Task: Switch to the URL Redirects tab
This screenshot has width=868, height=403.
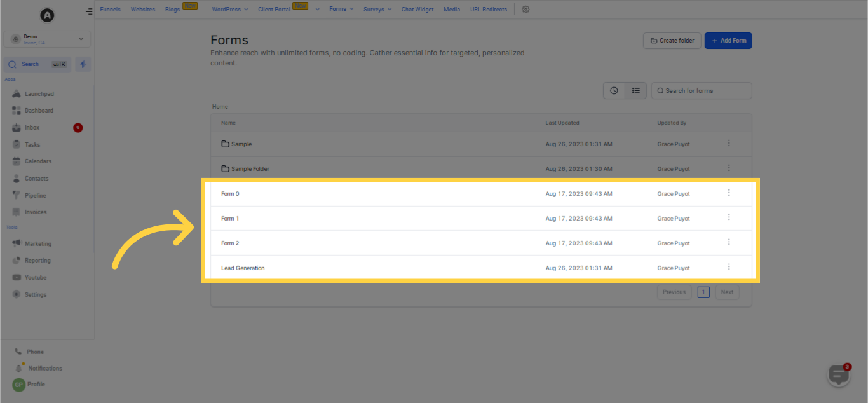Action: click(489, 10)
